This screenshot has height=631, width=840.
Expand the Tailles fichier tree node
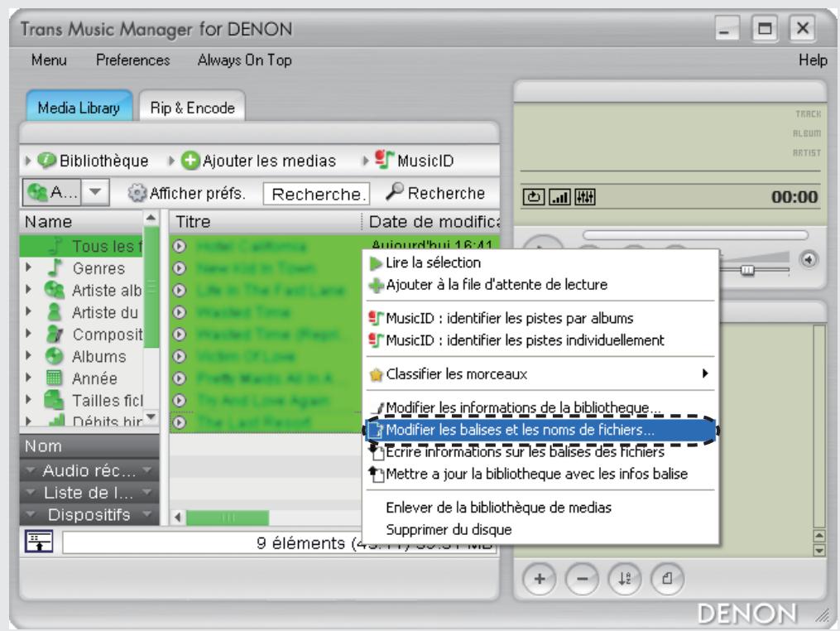[x=28, y=399]
